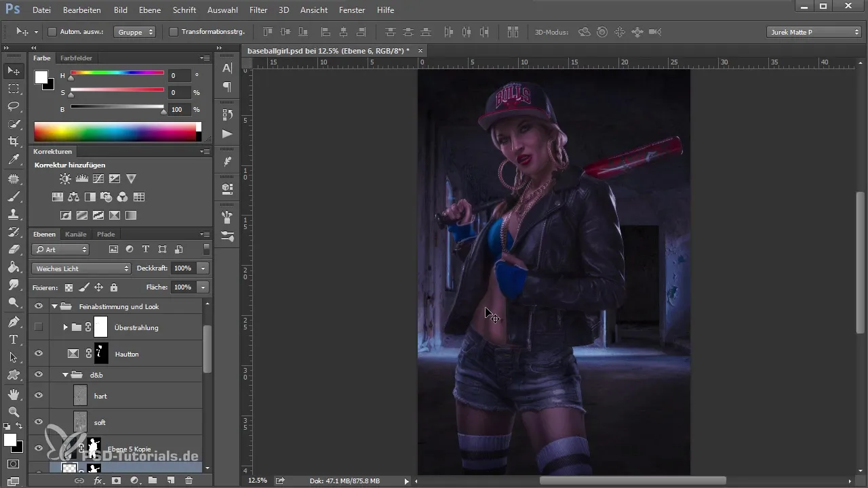868x488 pixels.
Task: Lock all layer attributes
Action: (114, 287)
